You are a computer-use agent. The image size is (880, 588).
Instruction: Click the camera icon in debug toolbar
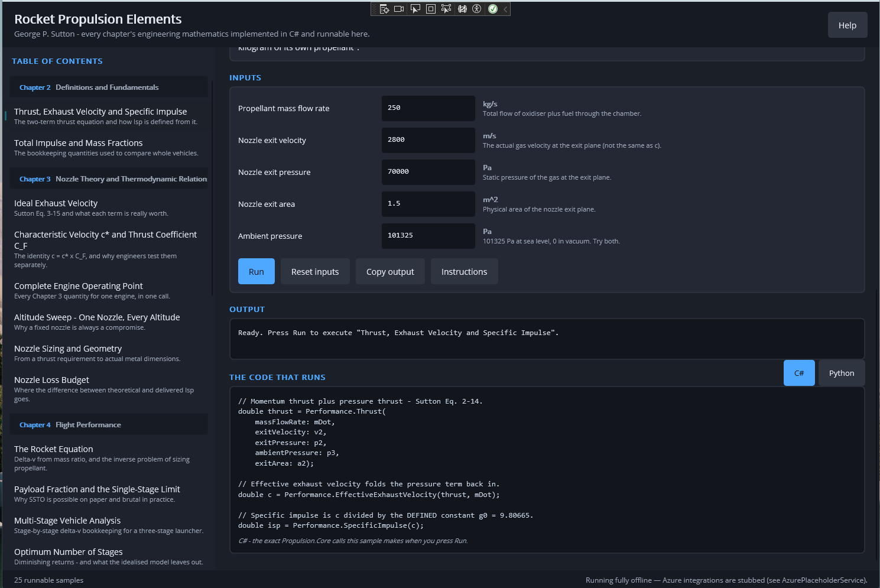pos(399,9)
